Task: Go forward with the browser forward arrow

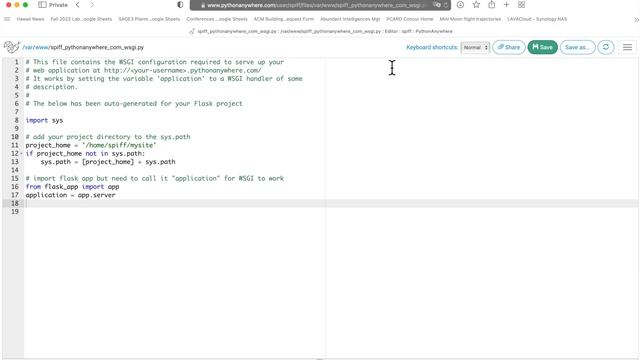Action: 92,5
